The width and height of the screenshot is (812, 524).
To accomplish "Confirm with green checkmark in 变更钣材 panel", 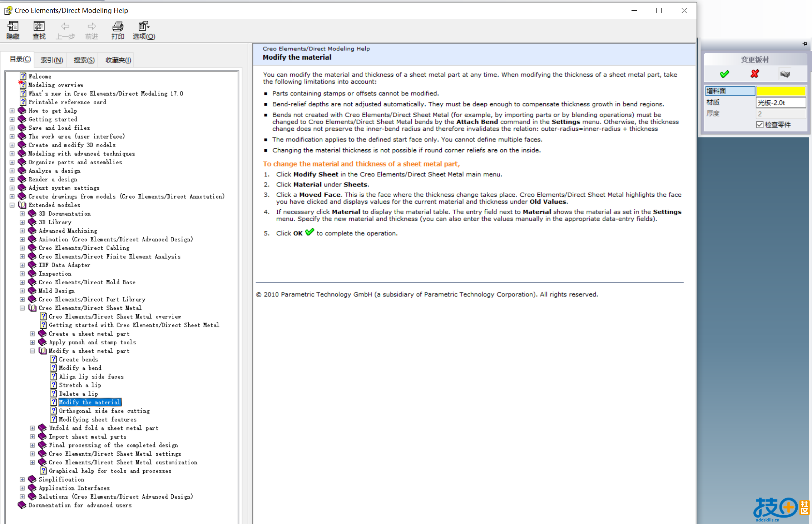I will (x=724, y=74).
